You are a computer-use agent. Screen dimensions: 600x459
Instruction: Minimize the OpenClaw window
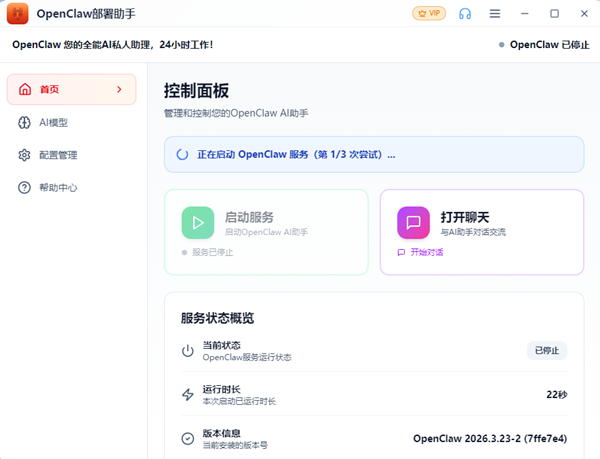click(525, 14)
